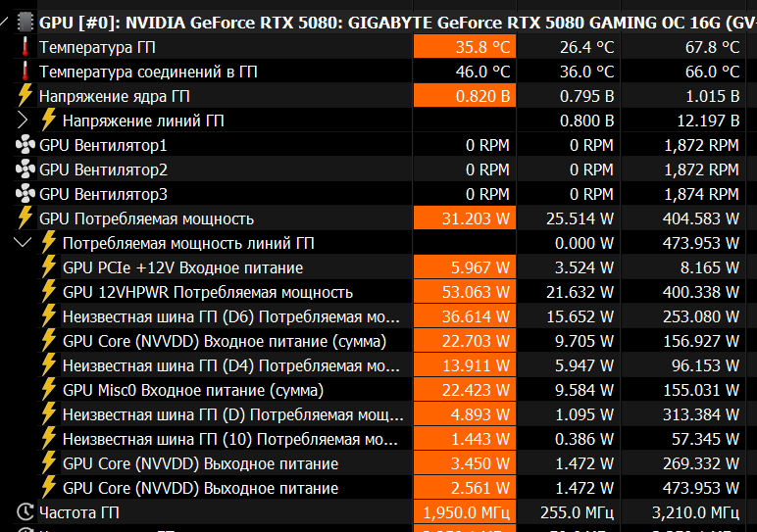Viewport: 757px width, 532px height.
Task: Click thermometer icon beside Температура соединений в ГП
Action: [x=25, y=72]
